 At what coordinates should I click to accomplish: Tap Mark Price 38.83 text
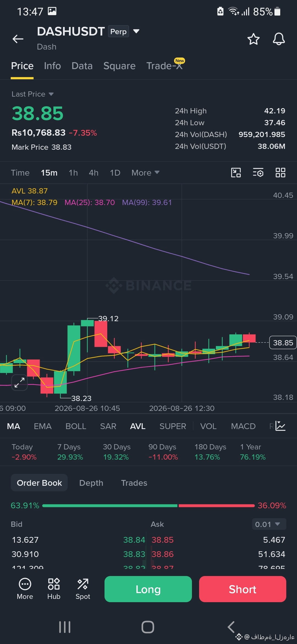(x=42, y=147)
